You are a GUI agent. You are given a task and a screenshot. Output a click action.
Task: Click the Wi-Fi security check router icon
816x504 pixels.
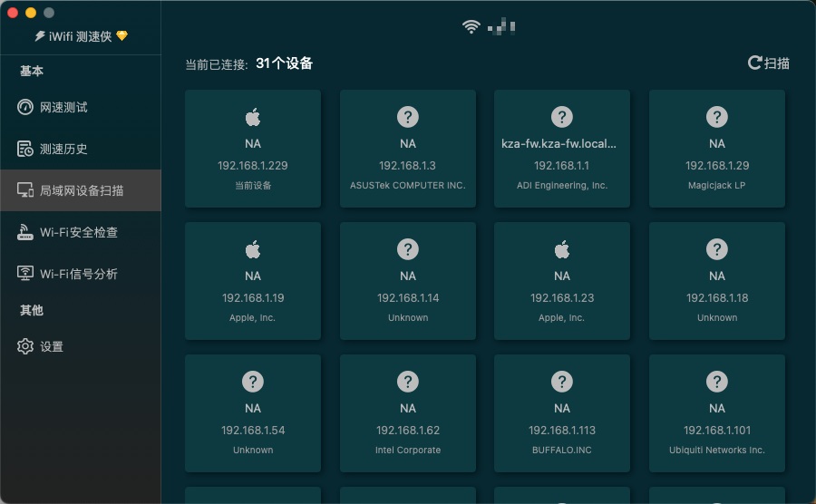click(25, 232)
